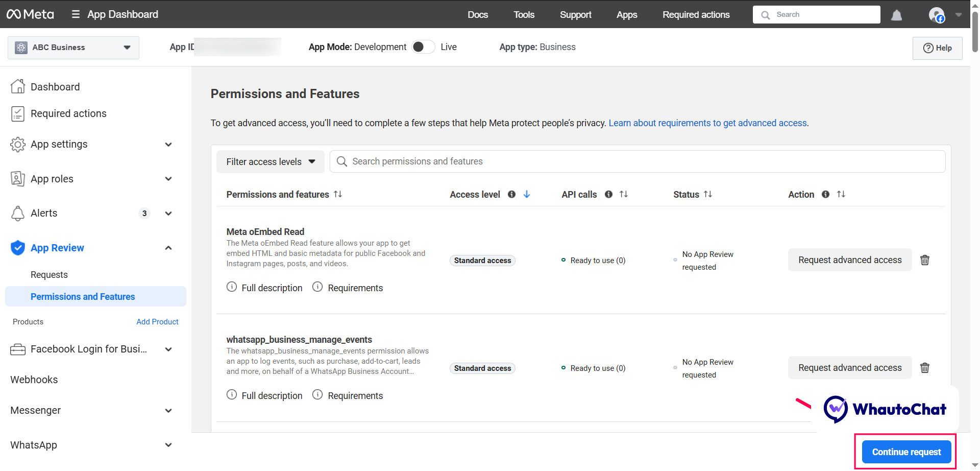The image size is (980, 471).
Task: Open the Docs menu item
Action: (478, 15)
